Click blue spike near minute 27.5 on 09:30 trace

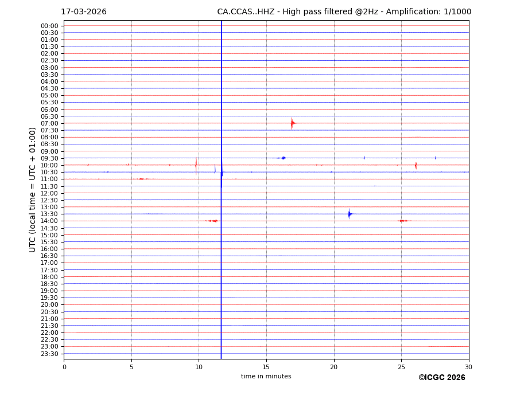tap(435, 158)
